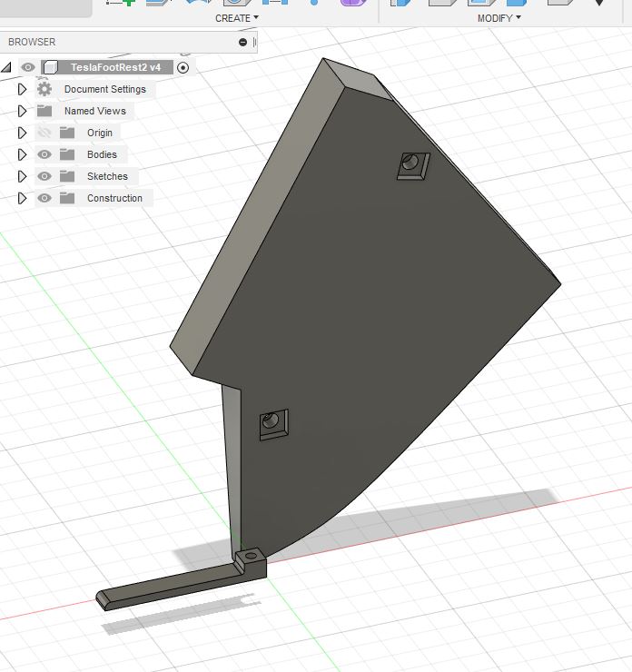Toggle visibility of TeslaFootRest2 v4 component
The image size is (632, 672).
28,67
